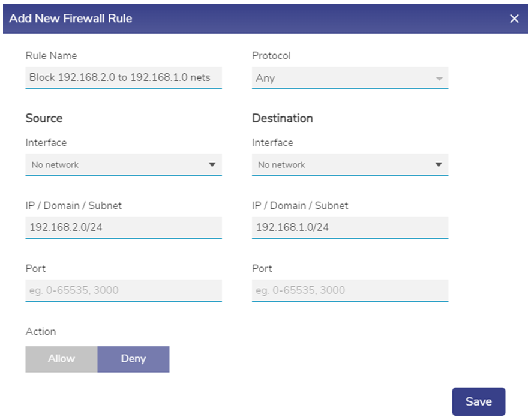The width and height of the screenshot is (528, 420).
Task: Click the Source Interface arrow icon
Action: (212, 164)
